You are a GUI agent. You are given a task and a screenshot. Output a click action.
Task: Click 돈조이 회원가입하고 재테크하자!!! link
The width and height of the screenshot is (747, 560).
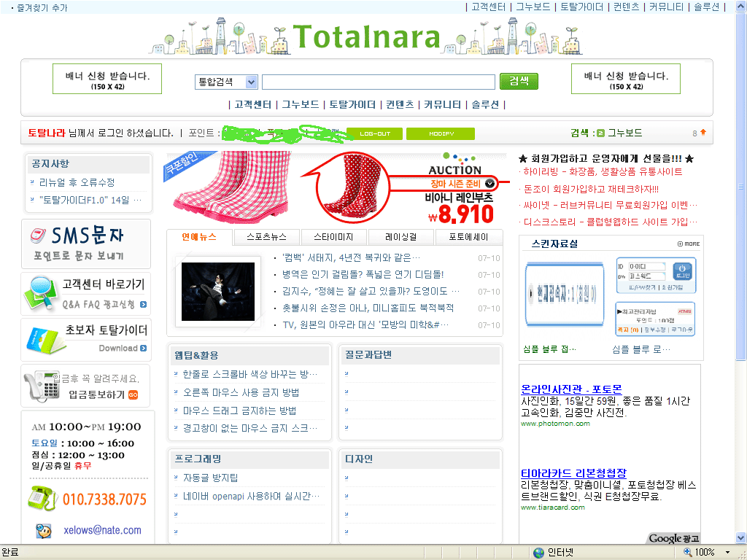(x=591, y=189)
